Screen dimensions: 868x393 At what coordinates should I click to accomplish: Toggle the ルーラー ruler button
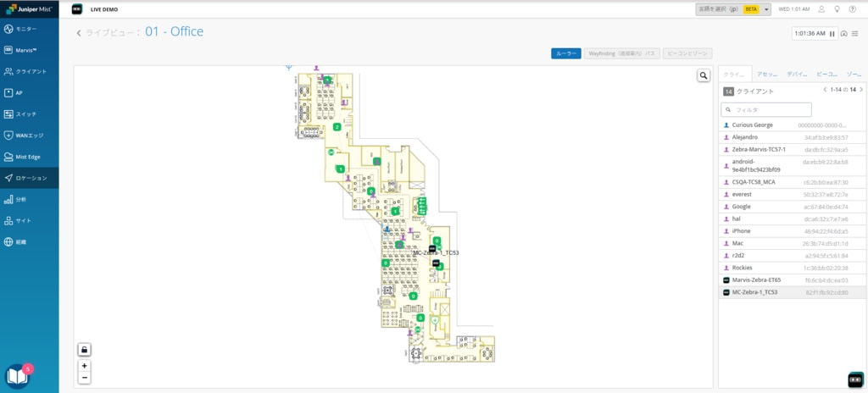point(565,53)
